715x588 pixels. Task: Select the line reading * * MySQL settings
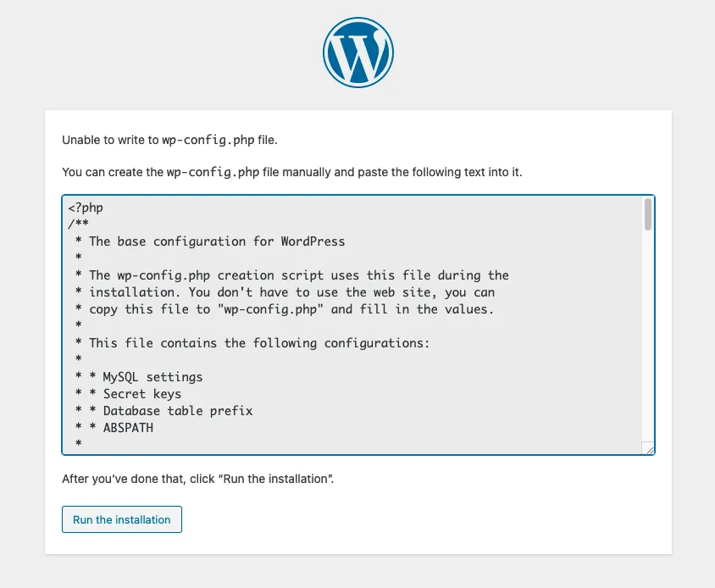point(141,376)
